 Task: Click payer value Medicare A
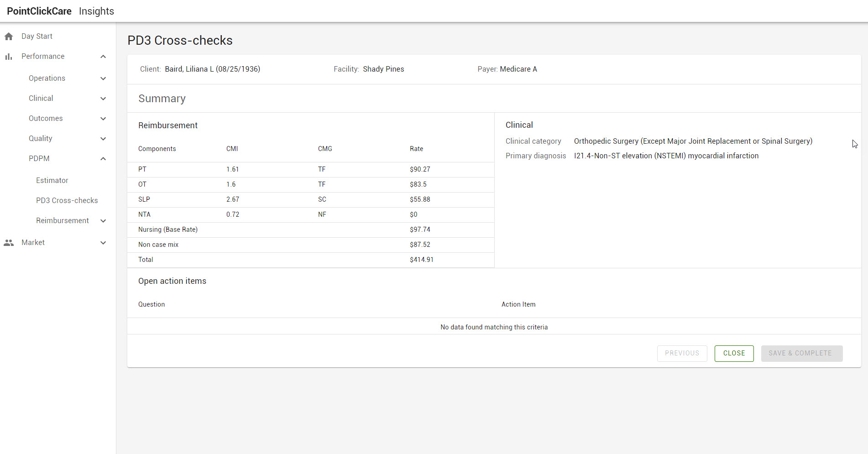[x=518, y=69]
